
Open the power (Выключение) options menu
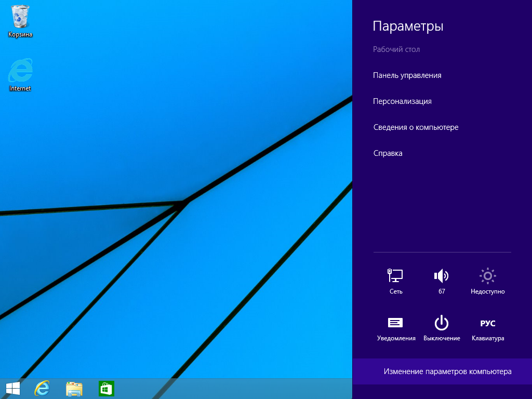point(442,328)
